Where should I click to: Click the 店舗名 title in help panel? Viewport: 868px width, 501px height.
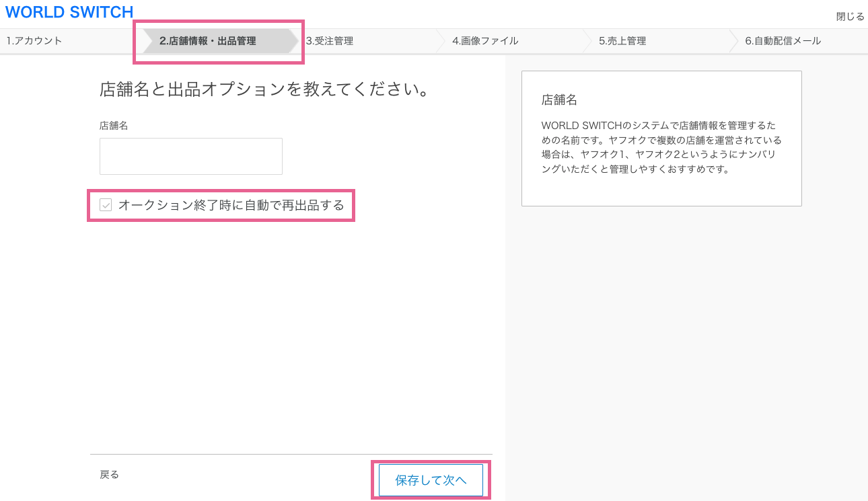(x=559, y=100)
